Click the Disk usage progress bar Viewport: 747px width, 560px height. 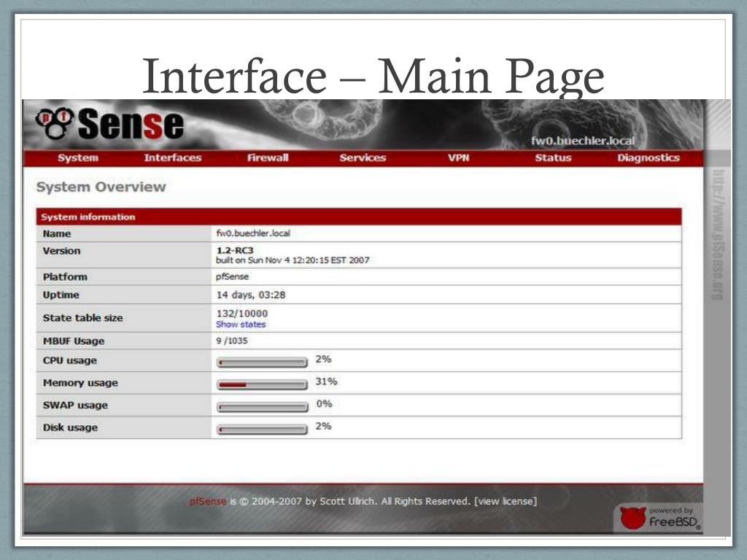point(262,429)
